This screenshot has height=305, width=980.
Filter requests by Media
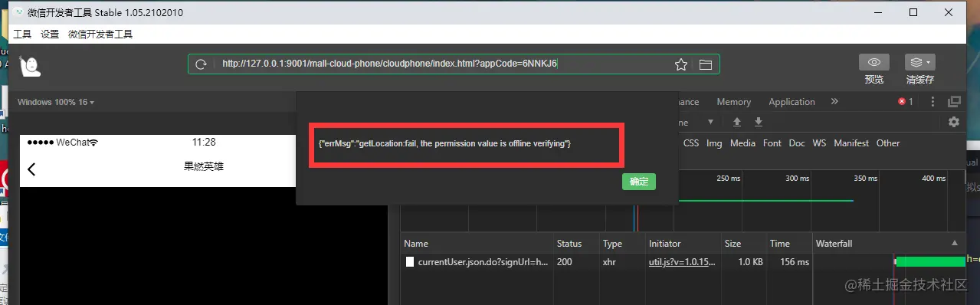coord(742,143)
